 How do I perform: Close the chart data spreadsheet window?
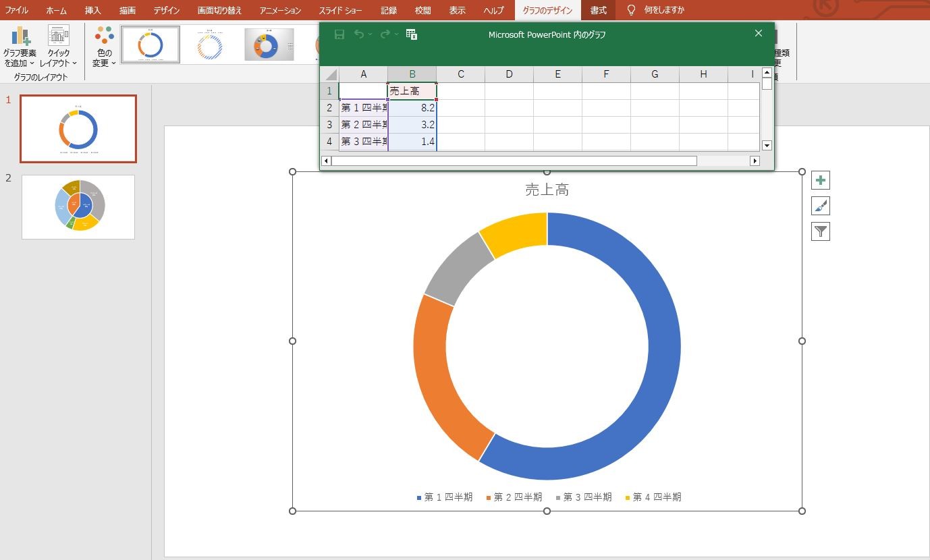[759, 34]
